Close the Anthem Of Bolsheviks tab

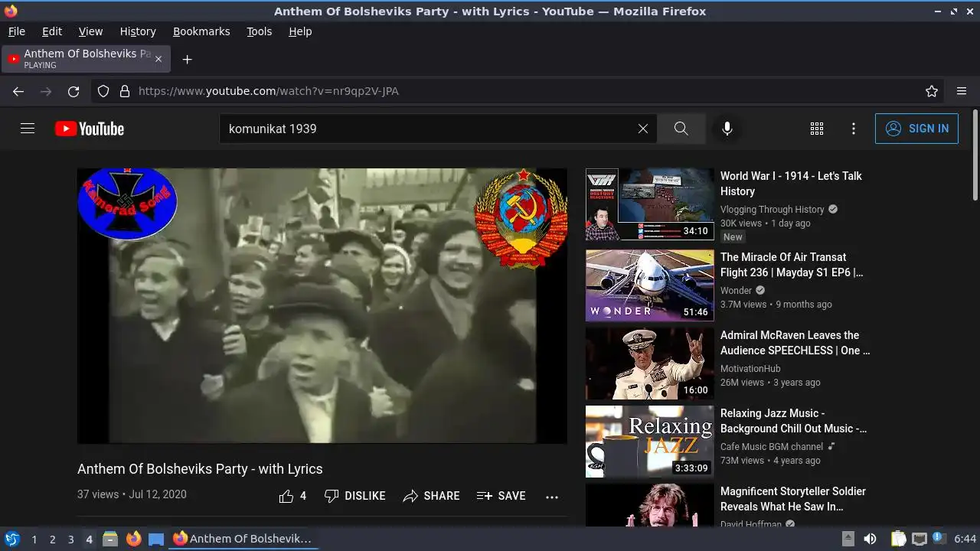pyautogui.click(x=158, y=59)
